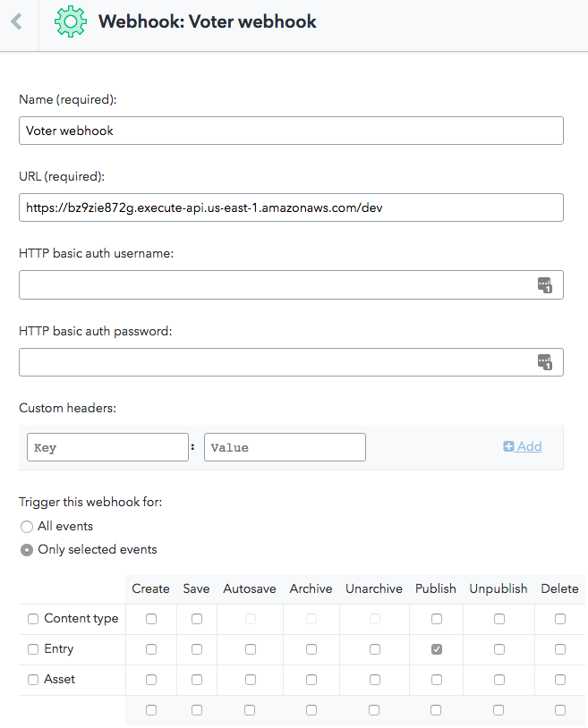Screen dimensions: 588x728
Task: Click the green webhook gear icon
Action: tap(70, 21)
